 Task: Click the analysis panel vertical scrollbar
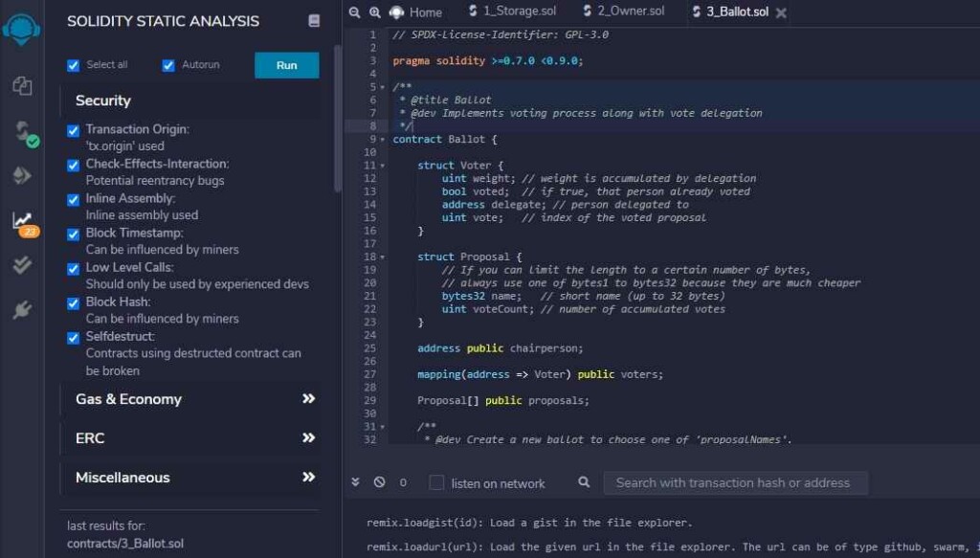[x=338, y=119]
